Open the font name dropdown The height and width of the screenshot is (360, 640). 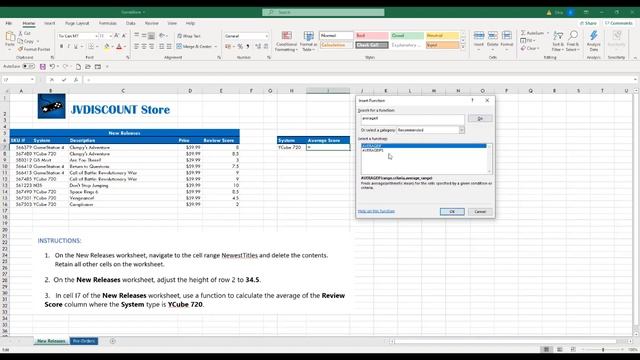click(96, 36)
